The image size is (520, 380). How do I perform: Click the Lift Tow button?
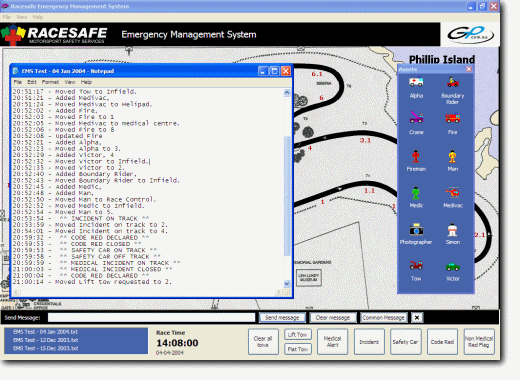298,334
